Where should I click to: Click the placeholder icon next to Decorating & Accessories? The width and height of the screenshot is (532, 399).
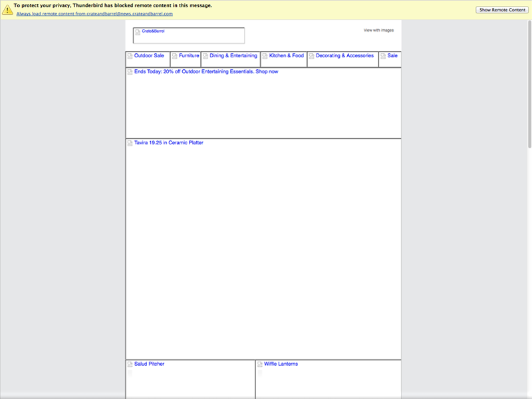pyautogui.click(x=310, y=56)
